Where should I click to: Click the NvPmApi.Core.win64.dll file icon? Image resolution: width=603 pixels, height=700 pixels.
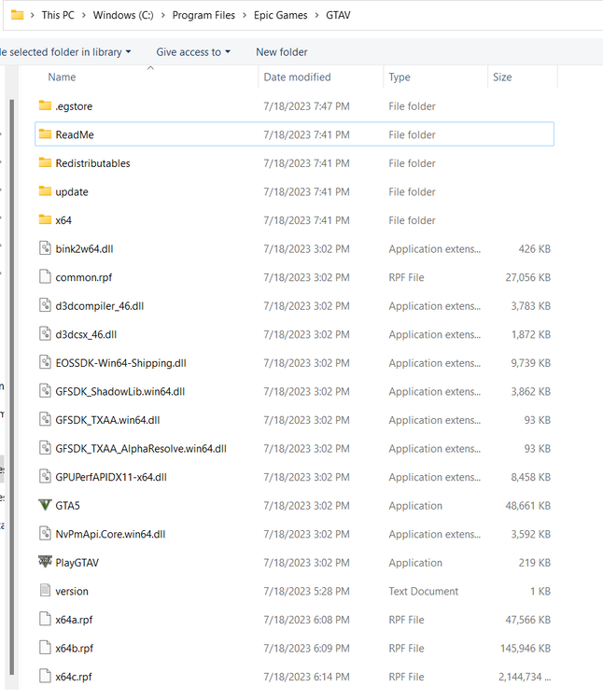point(45,534)
